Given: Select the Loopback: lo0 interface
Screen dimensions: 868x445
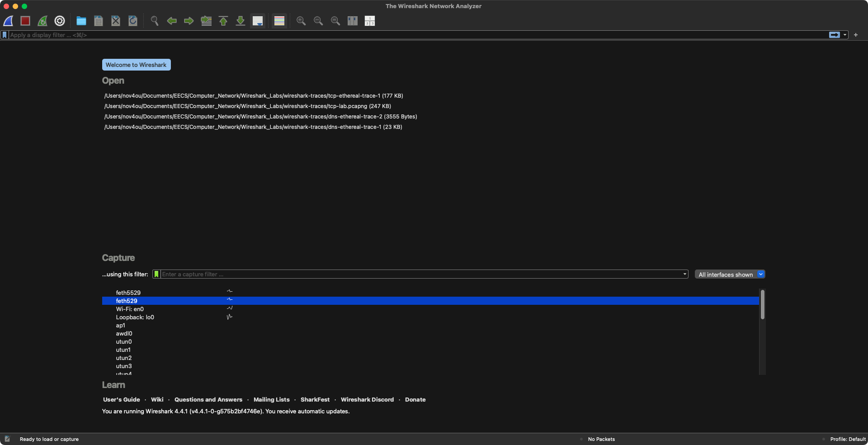Looking at the screenshot, I should [135, 317].
